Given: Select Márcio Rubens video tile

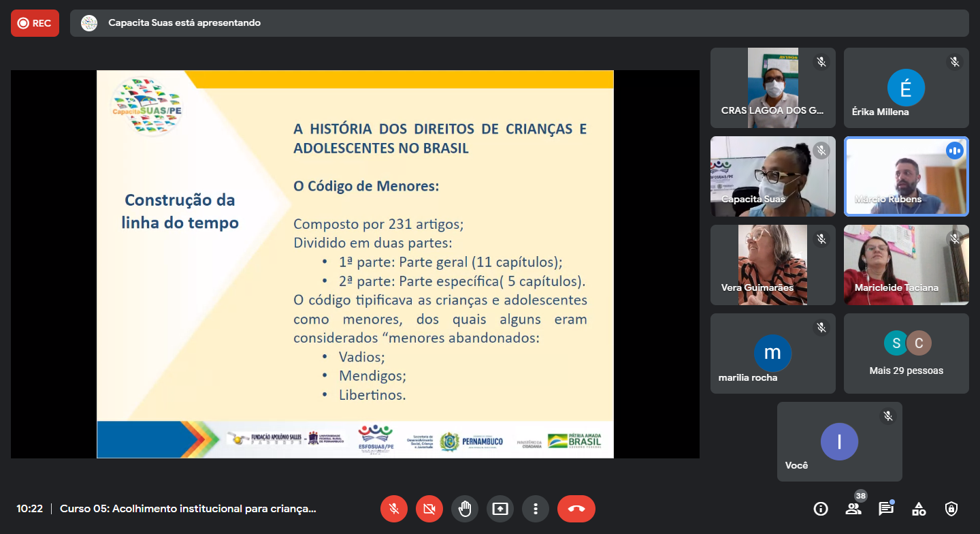Looking at the screenshot, I should [906, 176].
